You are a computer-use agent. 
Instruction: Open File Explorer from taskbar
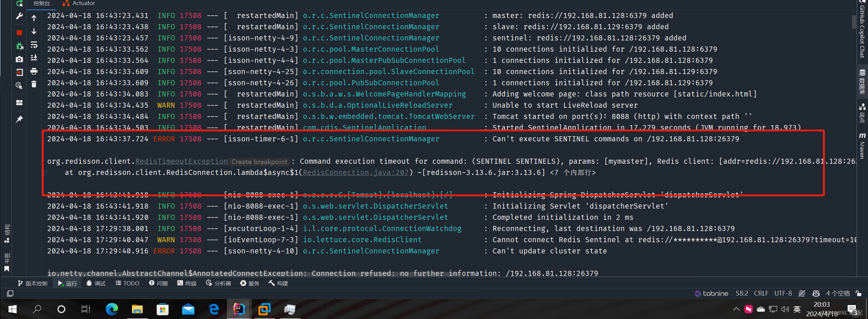[137, 309]
